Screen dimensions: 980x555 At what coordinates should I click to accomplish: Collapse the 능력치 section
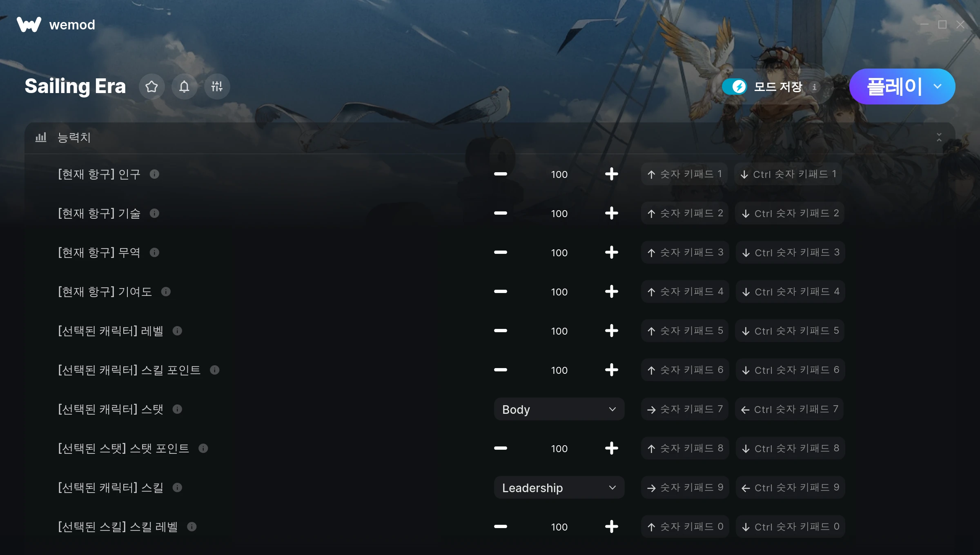point(939,138)
